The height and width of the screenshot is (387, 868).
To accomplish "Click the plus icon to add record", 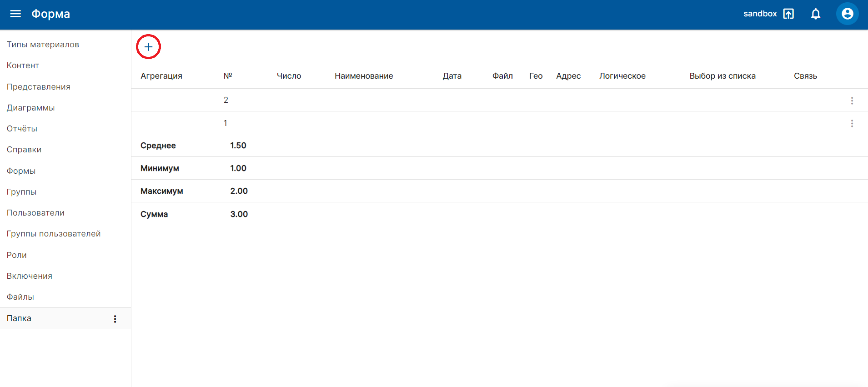I will 148,47.
